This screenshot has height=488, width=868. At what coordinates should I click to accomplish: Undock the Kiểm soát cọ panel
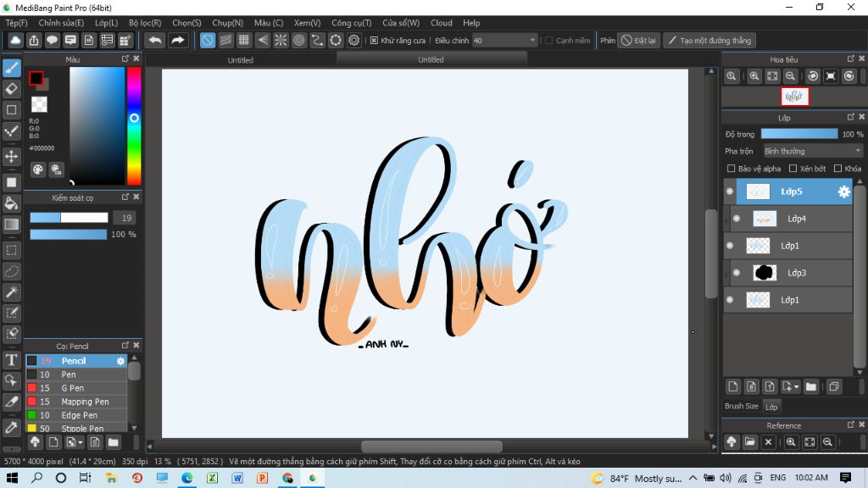[125, 197]
